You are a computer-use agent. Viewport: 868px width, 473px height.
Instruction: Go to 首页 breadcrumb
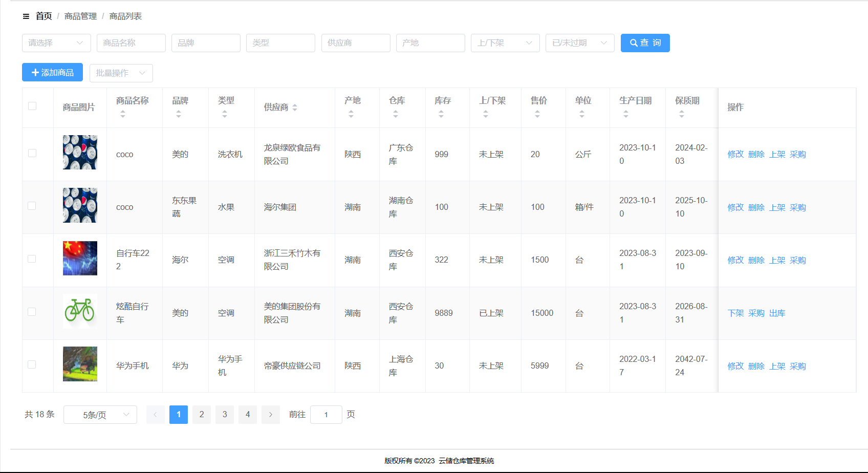pos(44,16)
